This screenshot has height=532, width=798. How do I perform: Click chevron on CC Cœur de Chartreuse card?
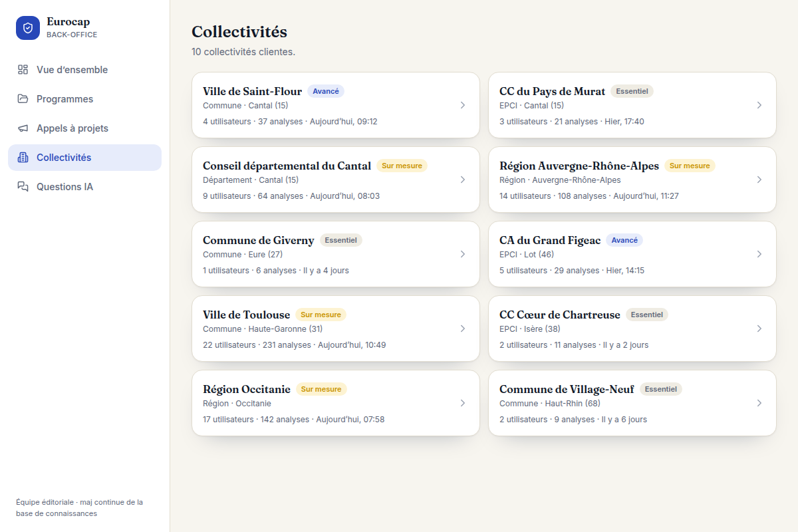click(759, 329)
